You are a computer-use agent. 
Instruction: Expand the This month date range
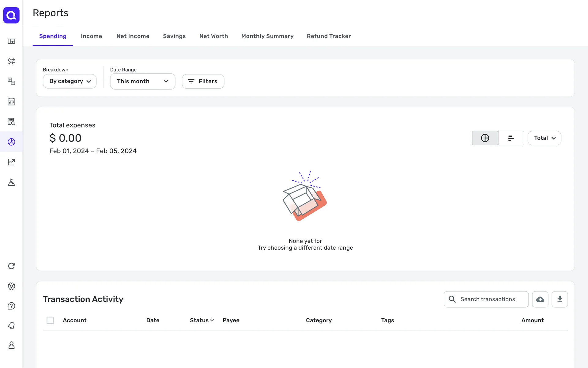[142, 81]
